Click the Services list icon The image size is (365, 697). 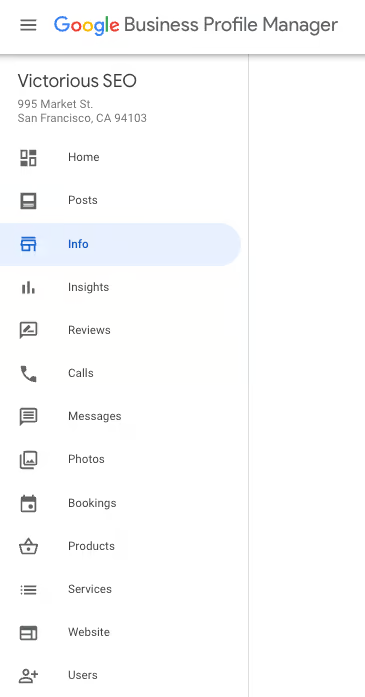click(x=28, y=590)
